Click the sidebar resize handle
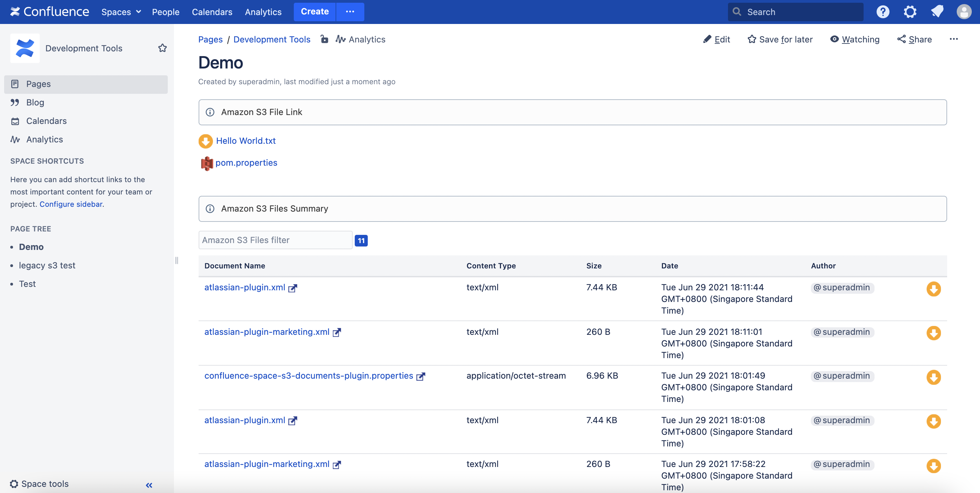Image resolution: width=980 pixels, height=493 pixels. 177,260
